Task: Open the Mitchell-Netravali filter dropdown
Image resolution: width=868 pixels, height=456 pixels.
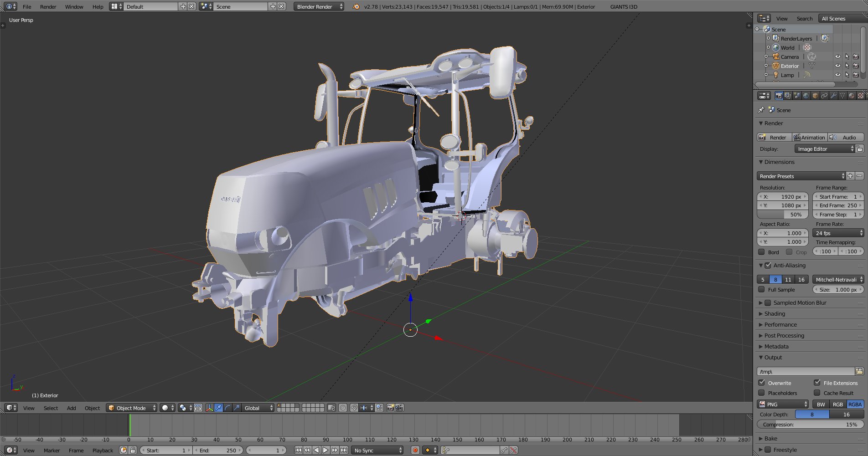Action: [838, 280]
